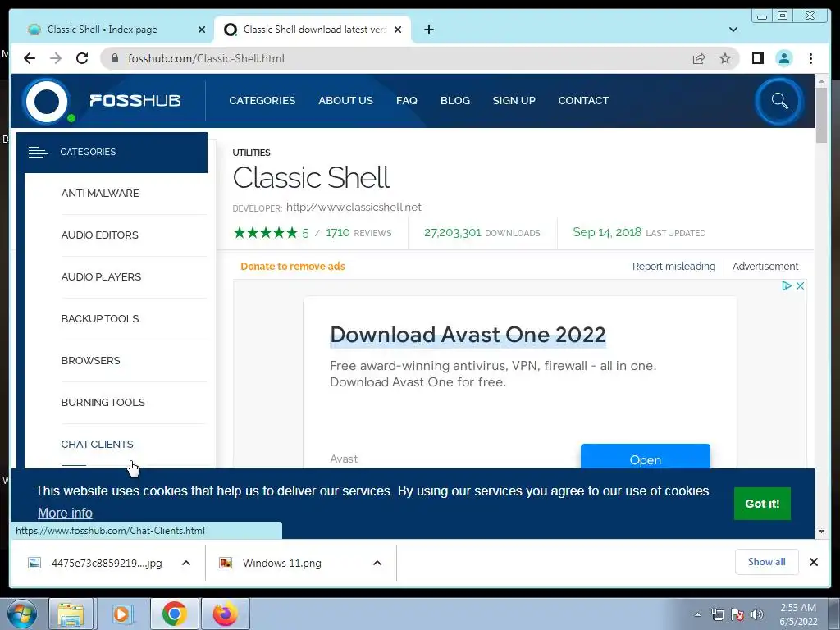This screenshot has height=630, width=840.
Task: Open the More info cookie link
Action: (x=65, y=514)
